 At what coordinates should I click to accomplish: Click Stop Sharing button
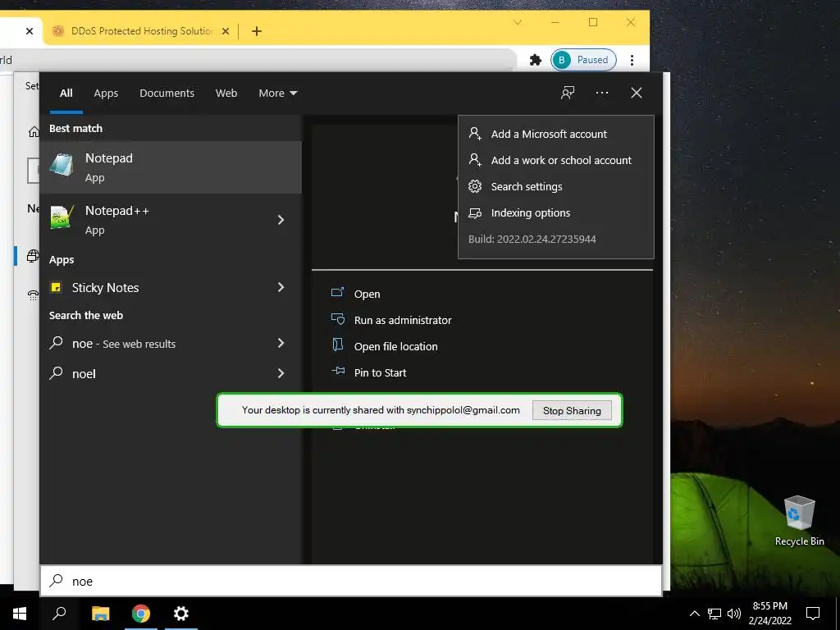572,410
